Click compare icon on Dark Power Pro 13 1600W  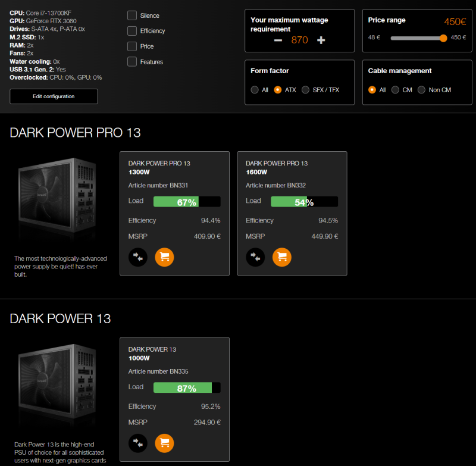255,257
